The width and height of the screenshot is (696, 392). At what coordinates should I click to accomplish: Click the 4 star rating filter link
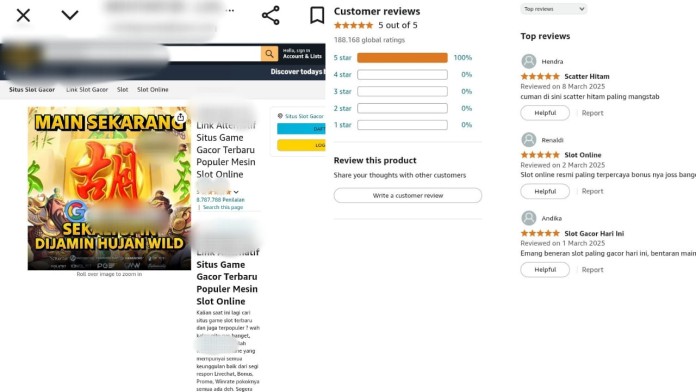[x=342, y=75]
